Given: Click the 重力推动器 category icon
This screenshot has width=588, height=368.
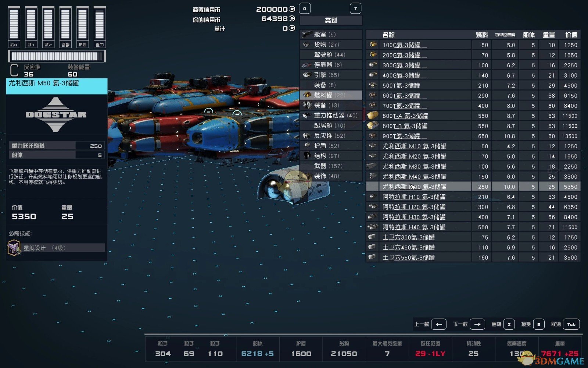Looking at the screenshot, I should pyautogui.click(x=307, y=115).
